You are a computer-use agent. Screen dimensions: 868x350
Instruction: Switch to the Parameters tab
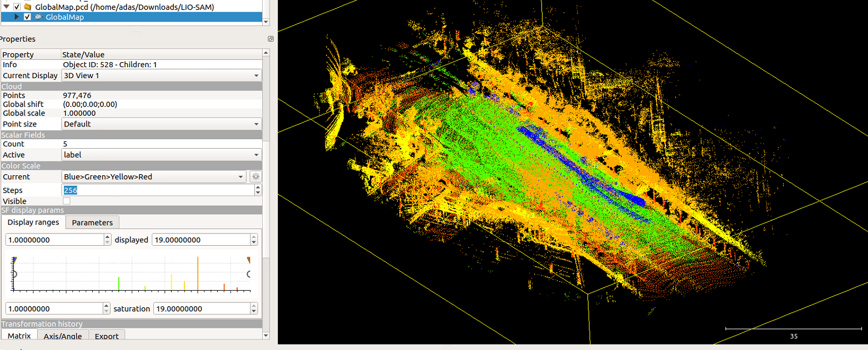[92, 222]
